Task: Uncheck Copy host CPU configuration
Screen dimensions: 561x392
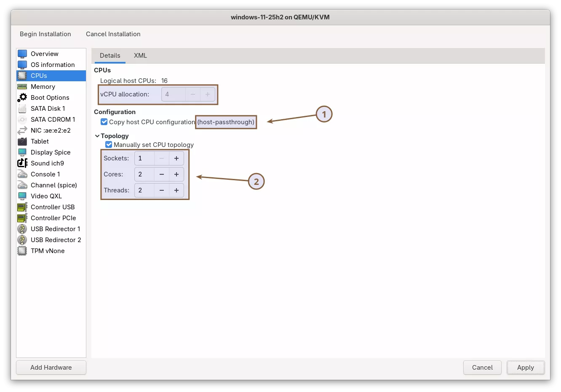Action: coord(104,122)
